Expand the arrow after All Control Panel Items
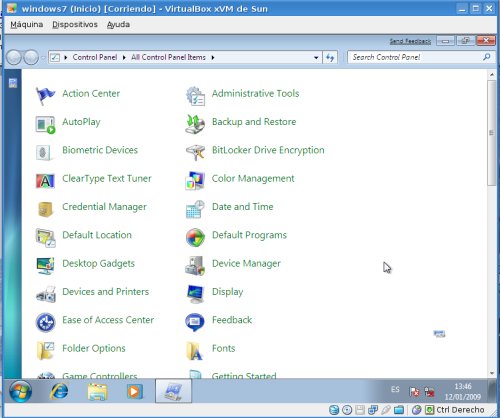 tap(213, 58)
